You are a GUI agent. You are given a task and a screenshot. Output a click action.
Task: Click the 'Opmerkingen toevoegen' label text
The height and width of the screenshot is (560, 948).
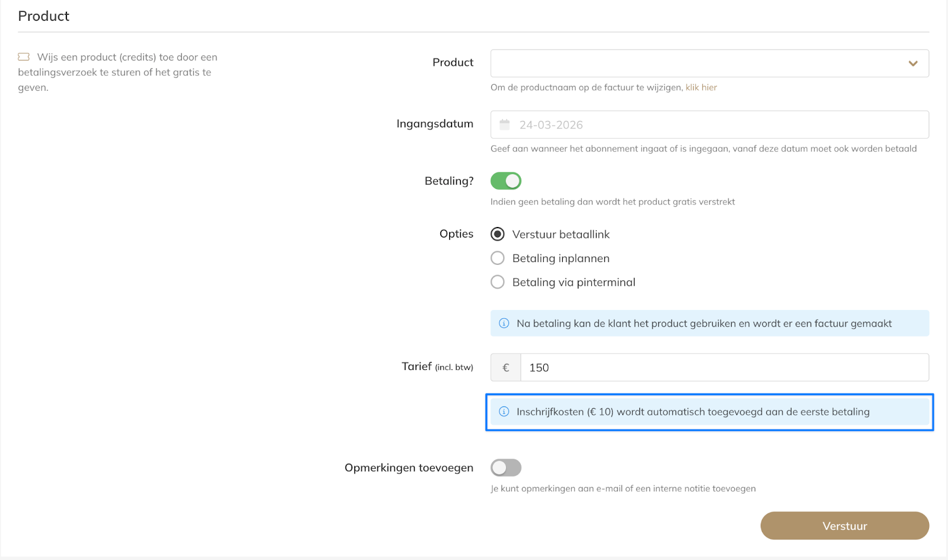pos(409,468)
